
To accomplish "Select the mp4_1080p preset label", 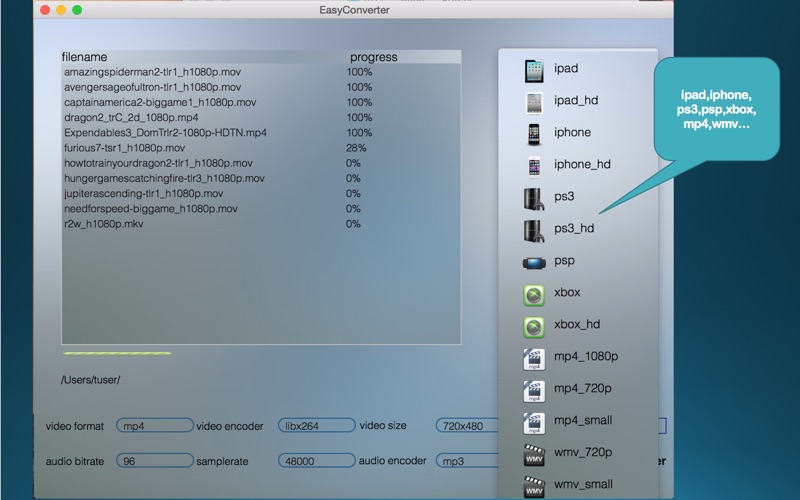I will [x=586, y=357].
